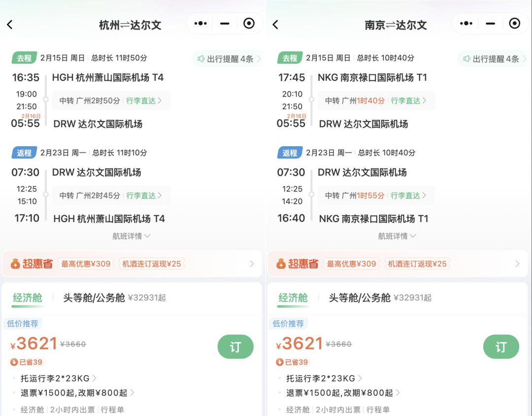Select the 经济舱 economy class tab
The image size is (532, 416).
tap(28, 299)
